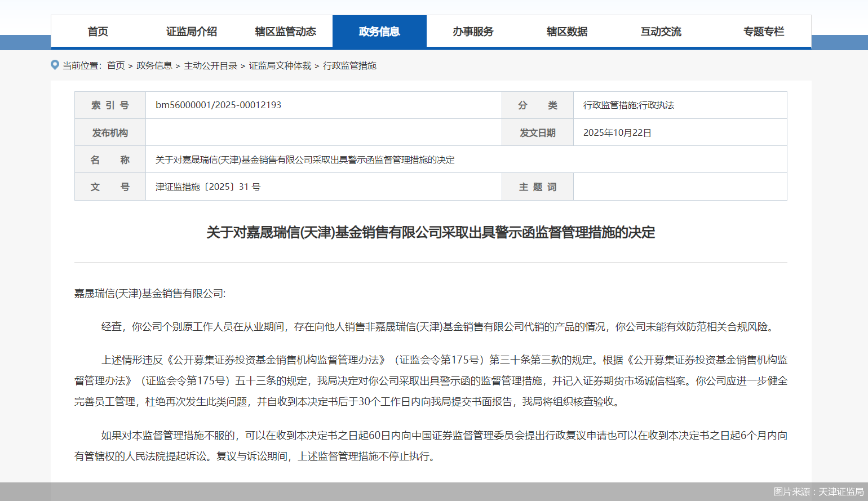Click 行政监管措施 breadcrumb link
Viewport: 868px width, 501px height.
(349, 66)
